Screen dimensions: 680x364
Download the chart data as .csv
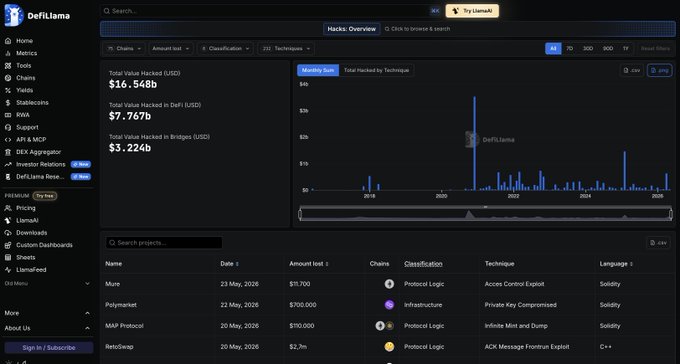point(632,70)
